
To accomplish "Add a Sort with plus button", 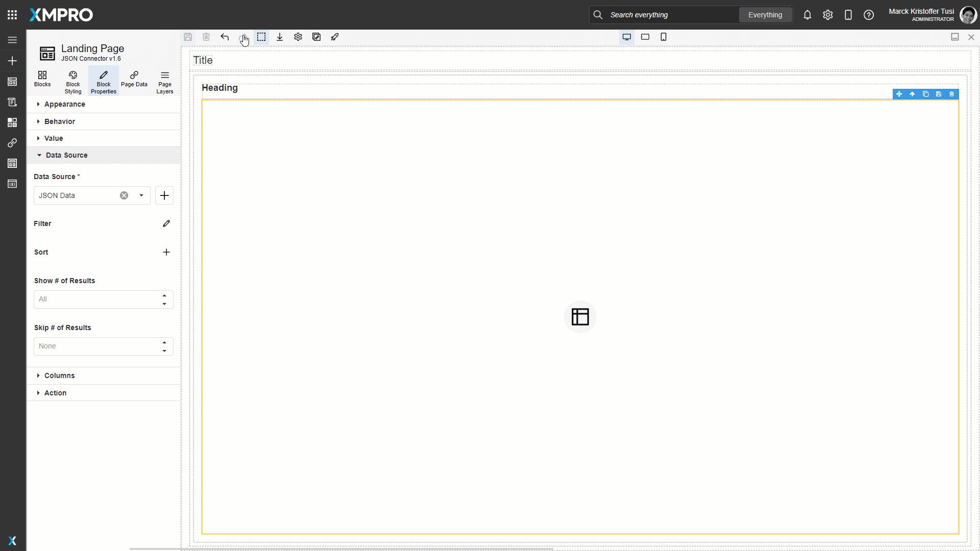I will pos(166,252).
